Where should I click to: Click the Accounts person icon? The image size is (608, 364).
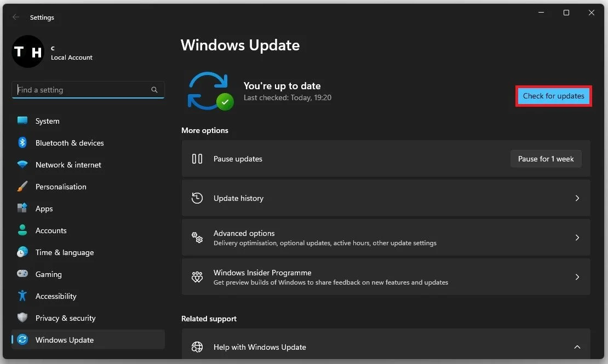pos(22,230)
